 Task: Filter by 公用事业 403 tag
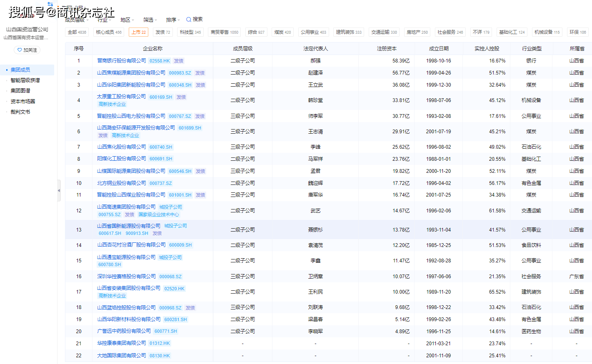314,32
